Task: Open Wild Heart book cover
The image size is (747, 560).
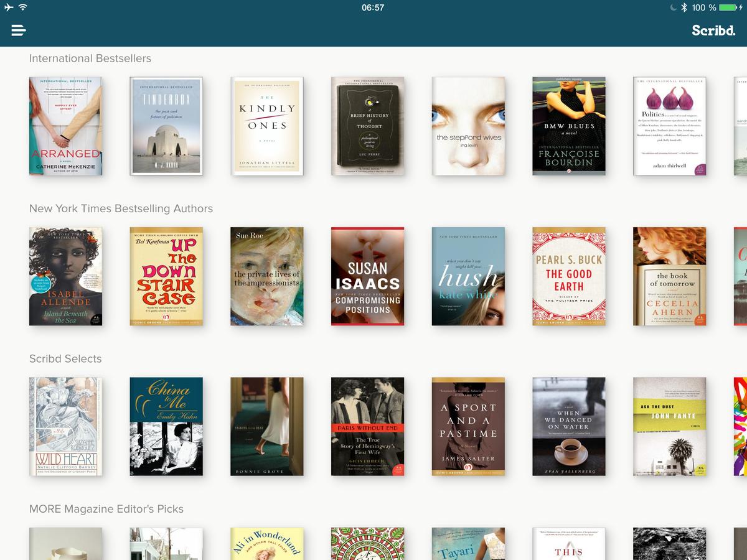Action: (65, 426)
